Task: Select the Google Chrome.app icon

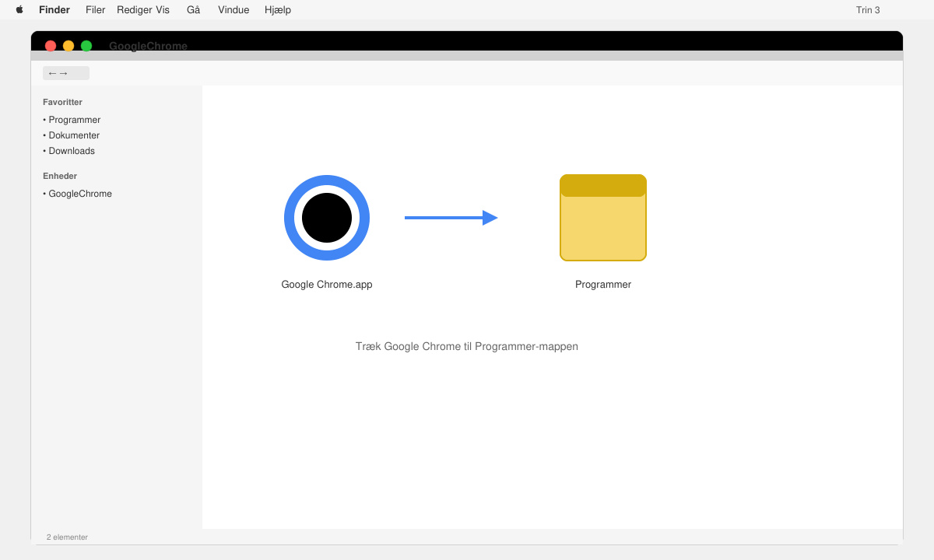Action: point(327,218)
